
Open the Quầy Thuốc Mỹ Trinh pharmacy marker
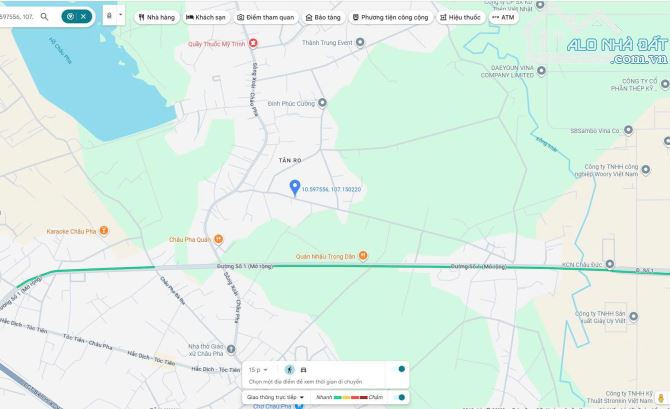[253, 43]
